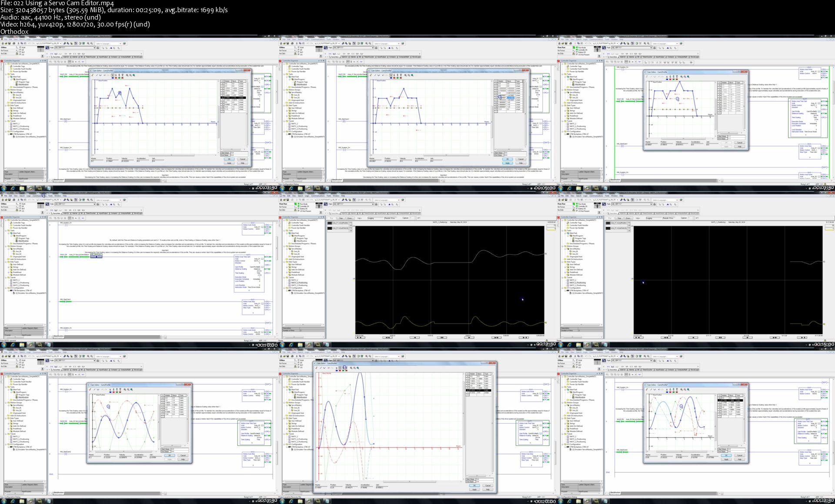
Task: Open the File menu in 00:12:30 frame
Action: (284, 196)
